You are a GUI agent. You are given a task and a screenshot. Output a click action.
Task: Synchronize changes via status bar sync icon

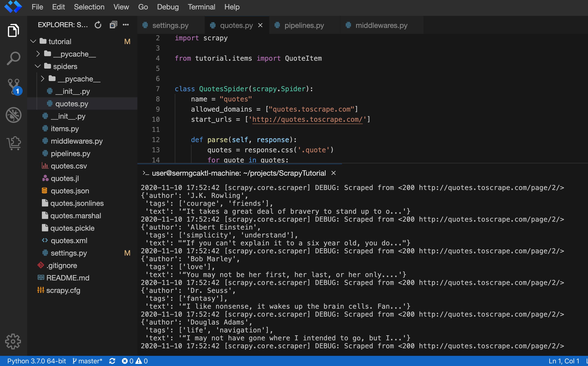[x=112, y=361]
